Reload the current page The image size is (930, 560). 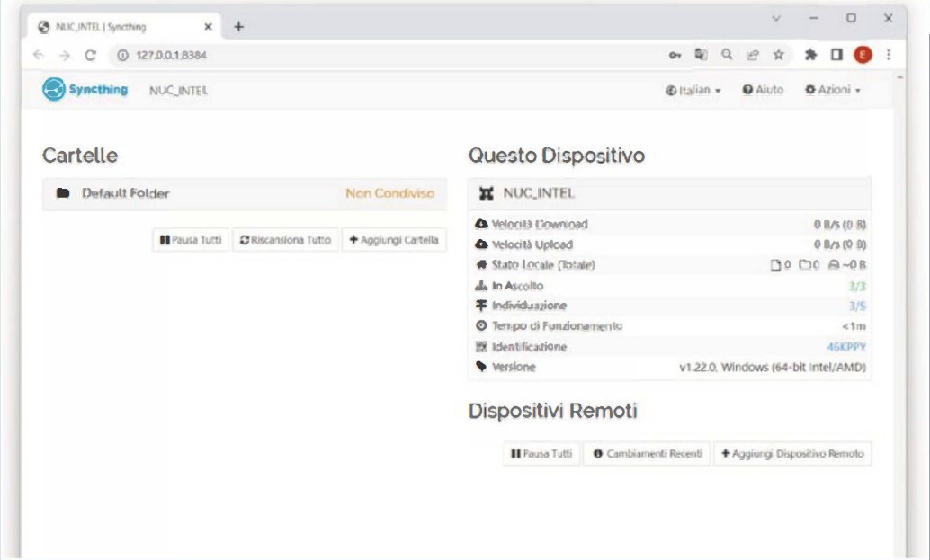click(x=90, y=55)
